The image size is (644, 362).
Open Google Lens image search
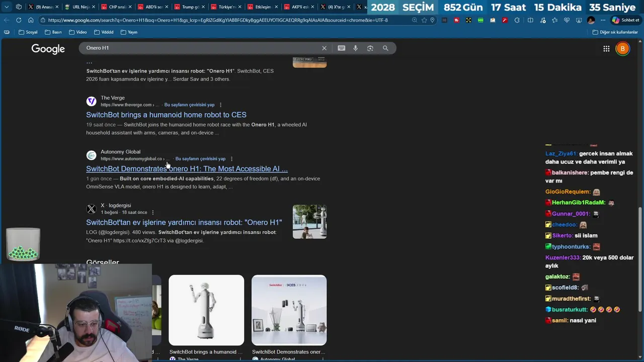point(370,48)
